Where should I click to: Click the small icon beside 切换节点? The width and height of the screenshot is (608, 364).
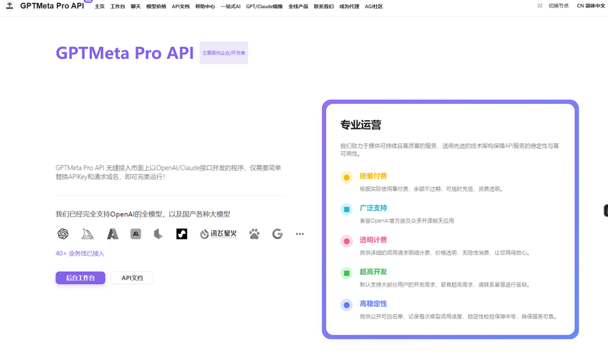coord(539,6)
